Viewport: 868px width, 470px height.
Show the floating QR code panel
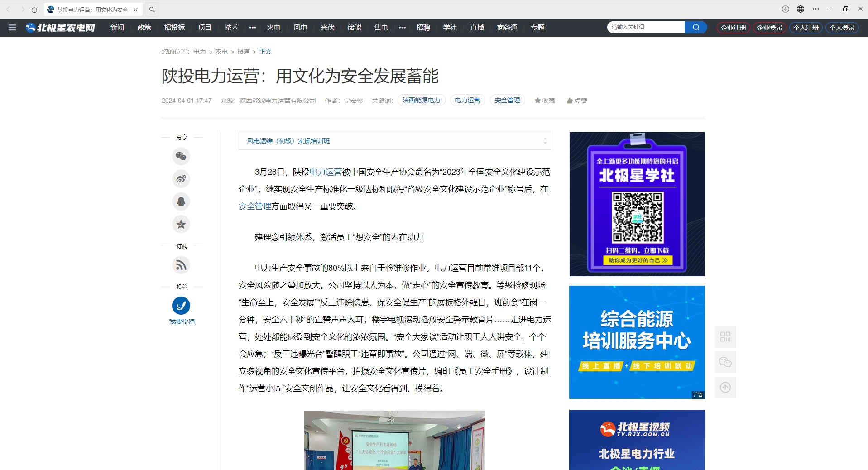coord(725,337)
